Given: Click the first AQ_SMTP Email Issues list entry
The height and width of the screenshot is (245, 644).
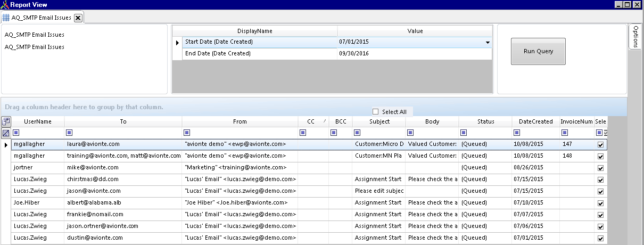Looking at the screenshot, I should point(35,35).
